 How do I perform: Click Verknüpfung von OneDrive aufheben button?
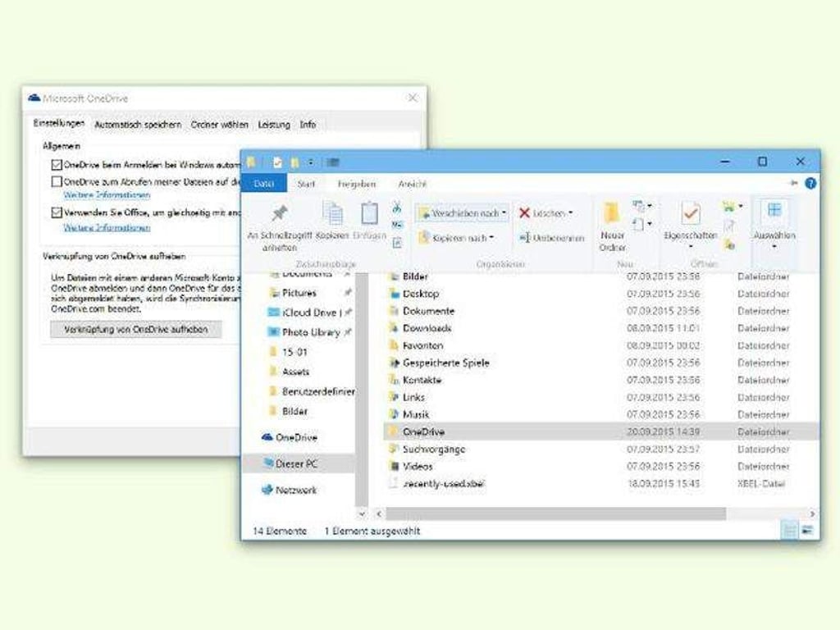point(136,329)
